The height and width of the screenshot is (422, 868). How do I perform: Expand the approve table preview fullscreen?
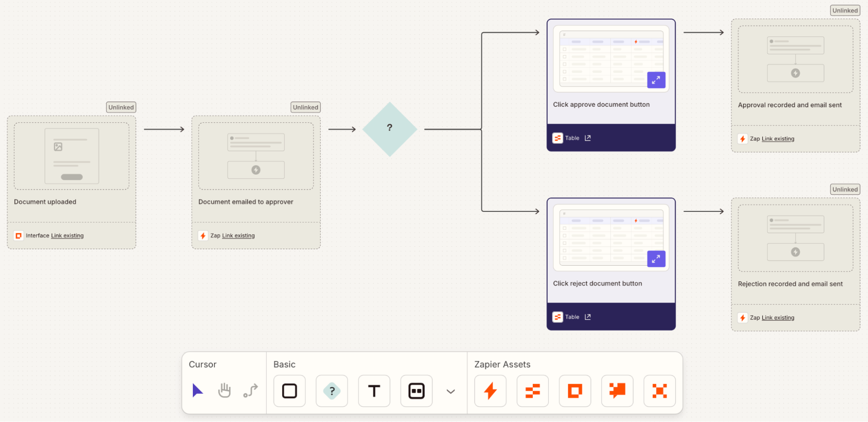pyautogui.click(x=656, y=80)
